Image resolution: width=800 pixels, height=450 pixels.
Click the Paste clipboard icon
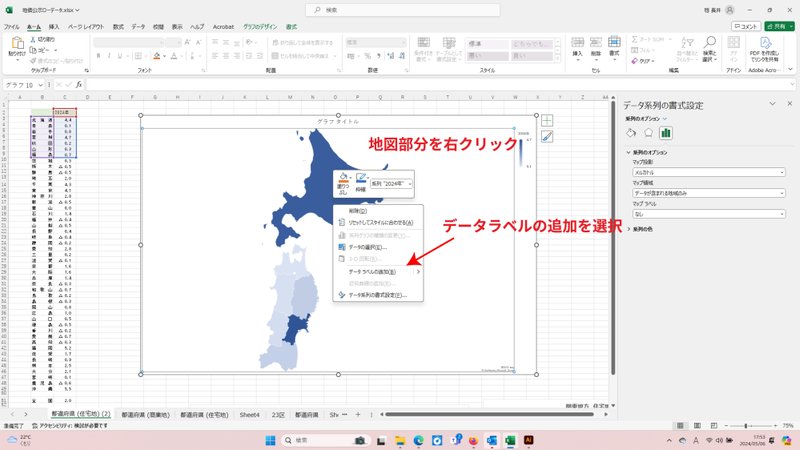pyautogui.click(x=17, y=44)
